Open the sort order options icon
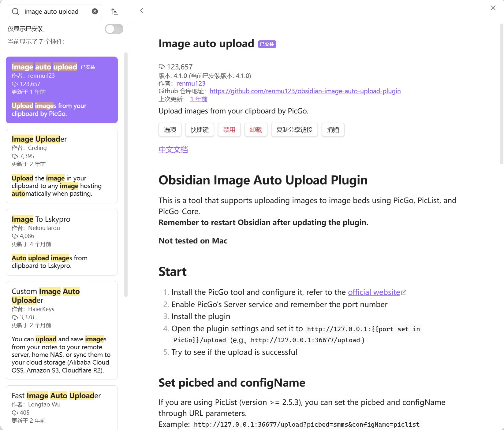 pos(114,12)
